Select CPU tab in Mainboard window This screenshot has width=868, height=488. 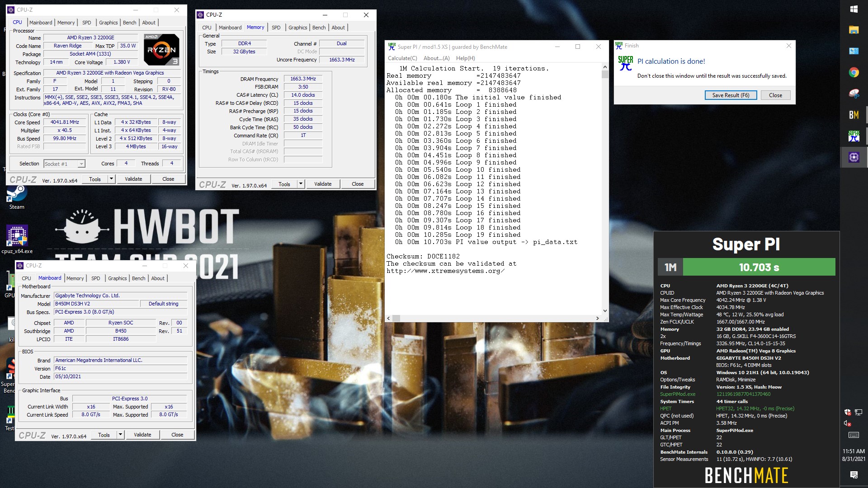coord(27,278)
